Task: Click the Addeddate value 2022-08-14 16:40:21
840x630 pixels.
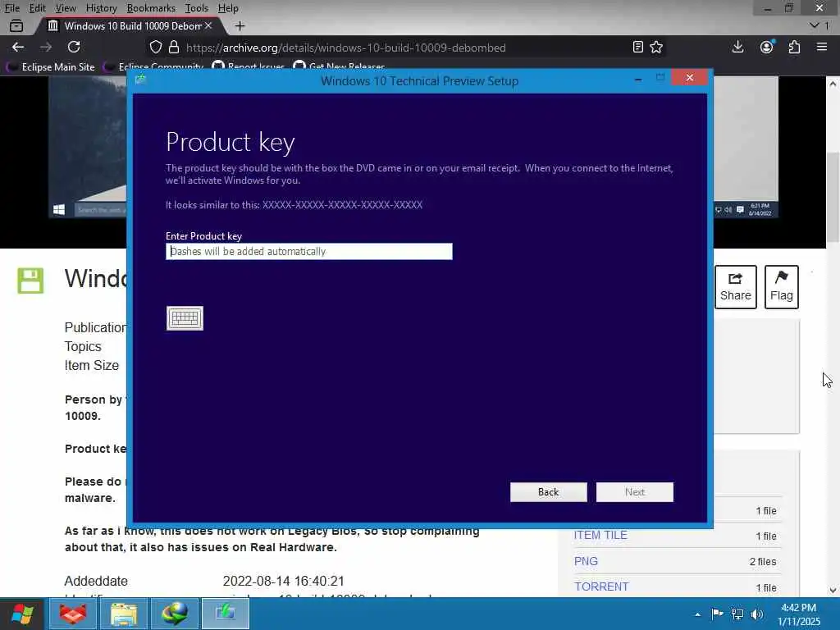Action: coord(283,582)
